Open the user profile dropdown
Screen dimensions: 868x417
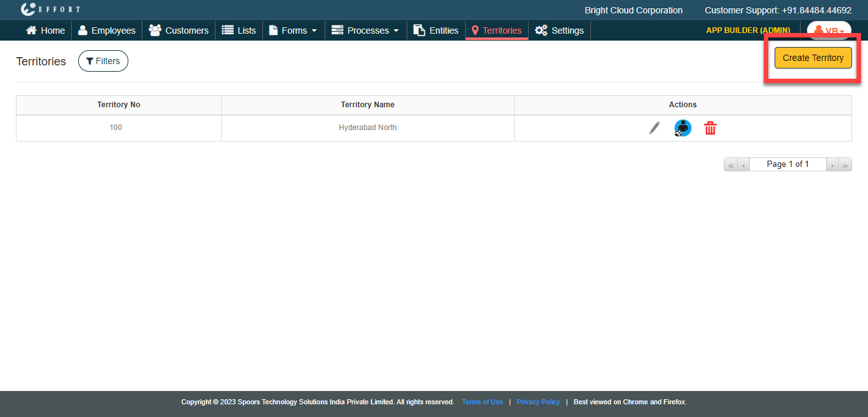tap(829, 30)
